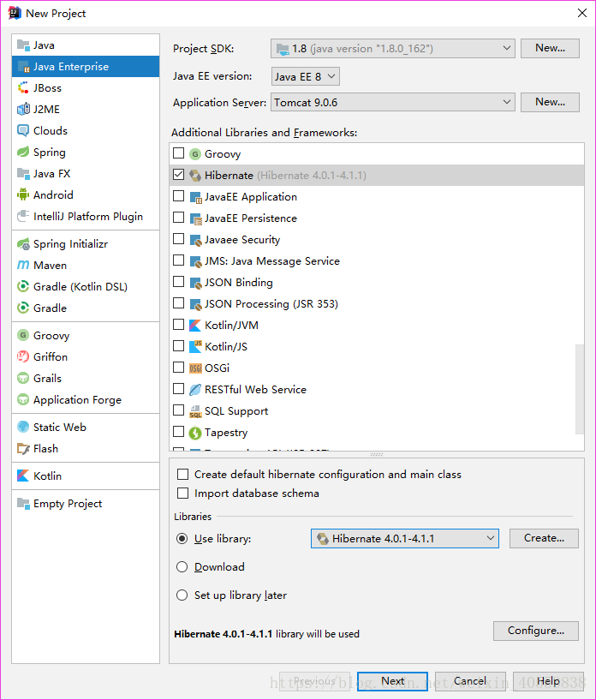This screenshot has width=596, height=700.
Task: Enable the Groovy framework checkbox
Action: (178, 153)
